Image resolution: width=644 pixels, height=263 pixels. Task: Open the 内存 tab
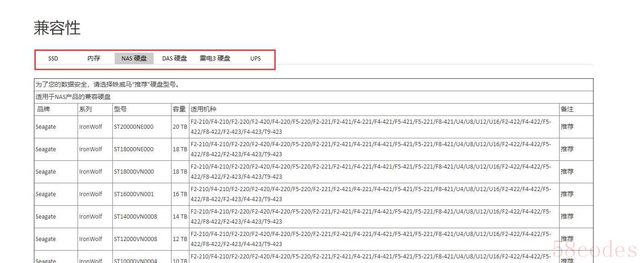[94, 59]
